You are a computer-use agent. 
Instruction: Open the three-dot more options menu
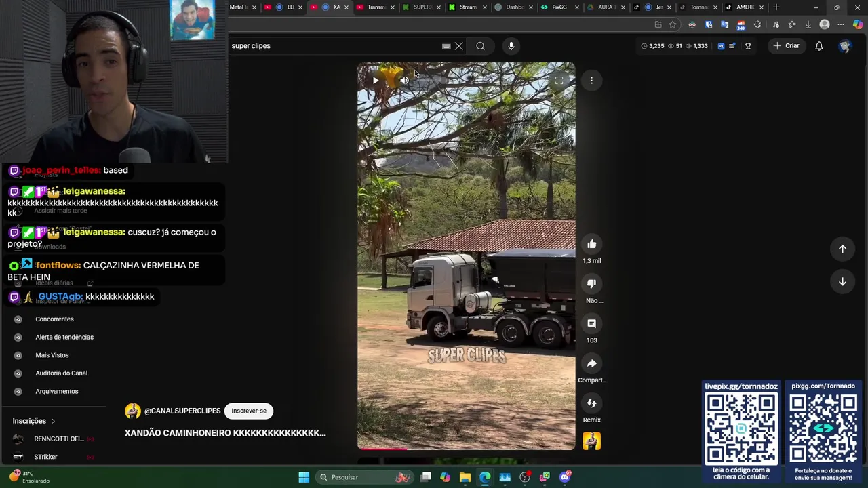click(591, 81)
